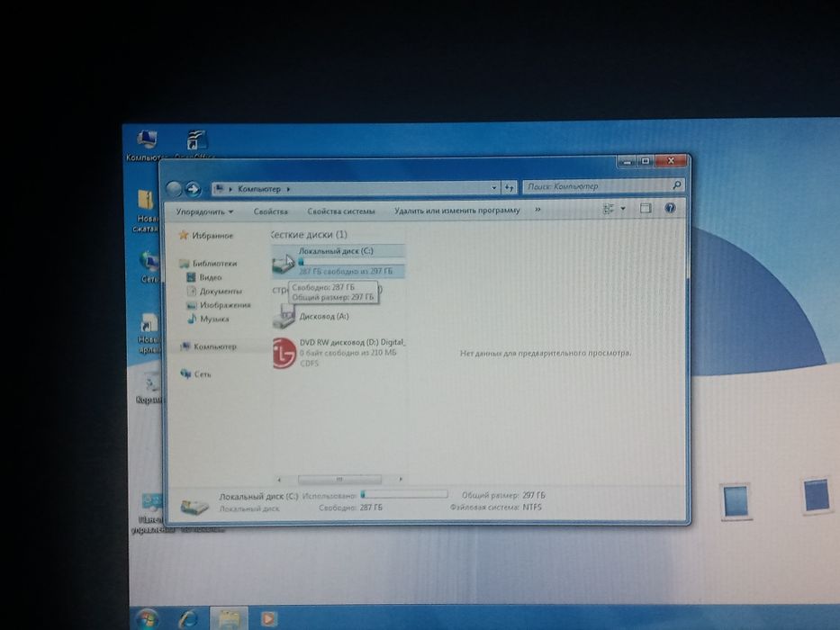Open the Видео library
Screen dimensions: 840x630
[210, 277]
